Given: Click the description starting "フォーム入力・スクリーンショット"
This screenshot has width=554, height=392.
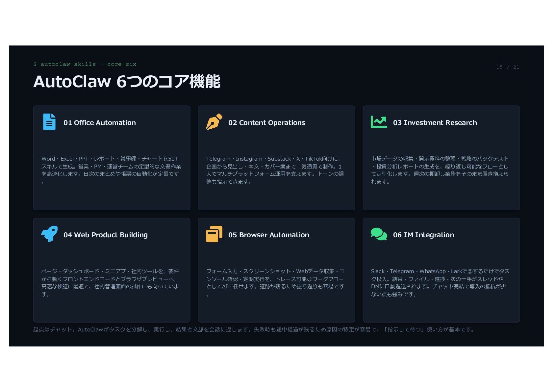Looking at the screenshot, I should tap(275, 283).
